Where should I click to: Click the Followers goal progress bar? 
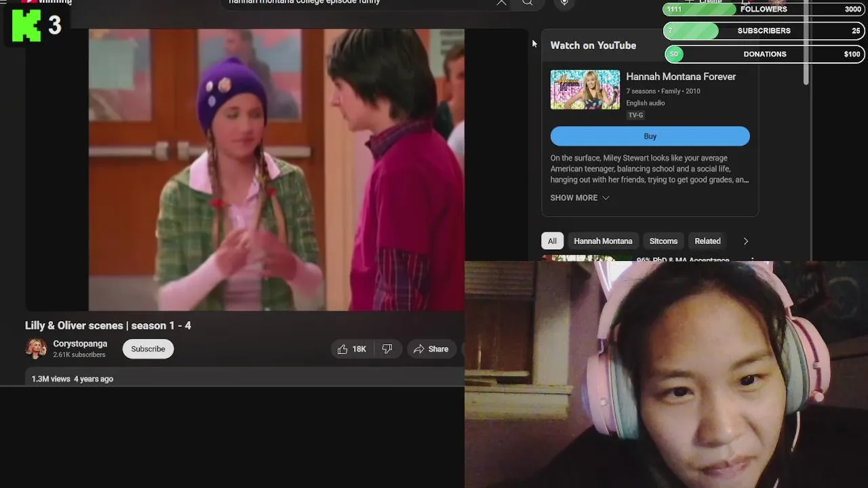764,9
